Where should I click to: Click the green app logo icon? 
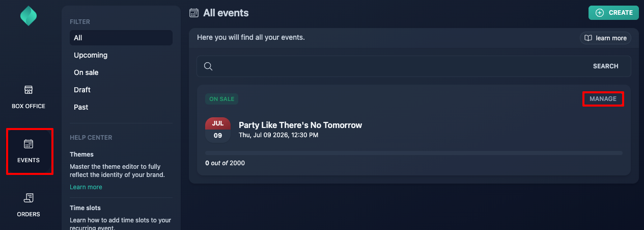29,16
